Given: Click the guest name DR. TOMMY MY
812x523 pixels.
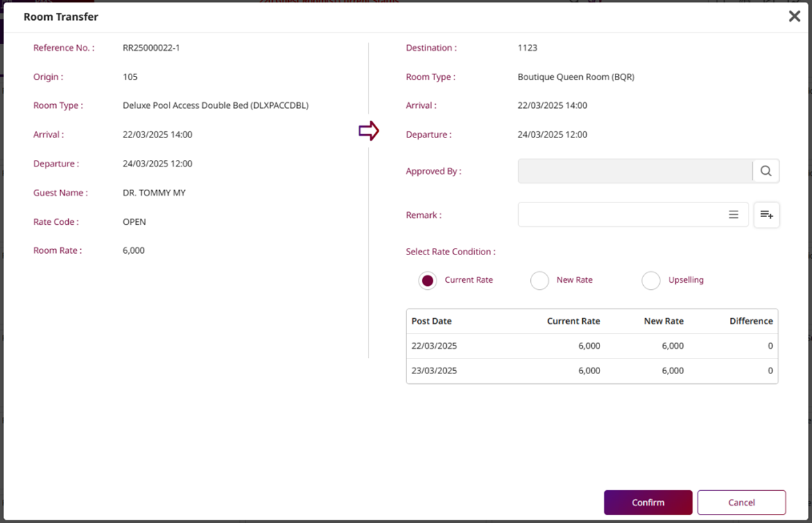Looking at the screenshot, I should pos(154,193).
